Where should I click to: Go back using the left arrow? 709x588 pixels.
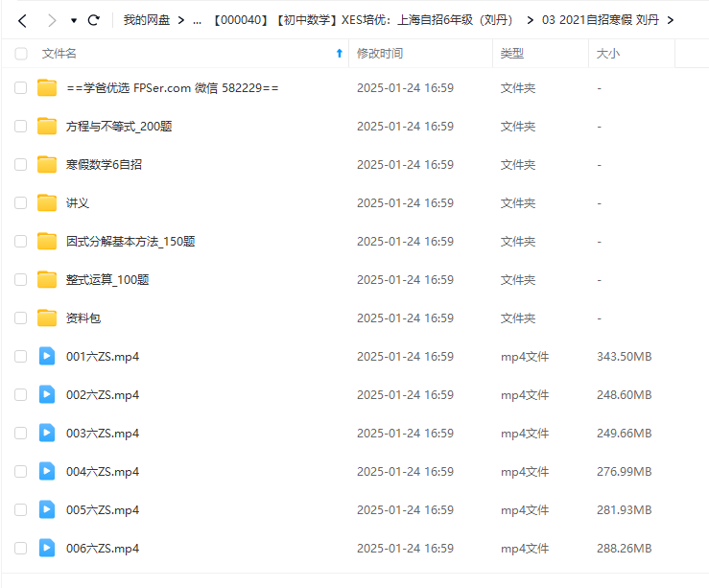[22, 20]
